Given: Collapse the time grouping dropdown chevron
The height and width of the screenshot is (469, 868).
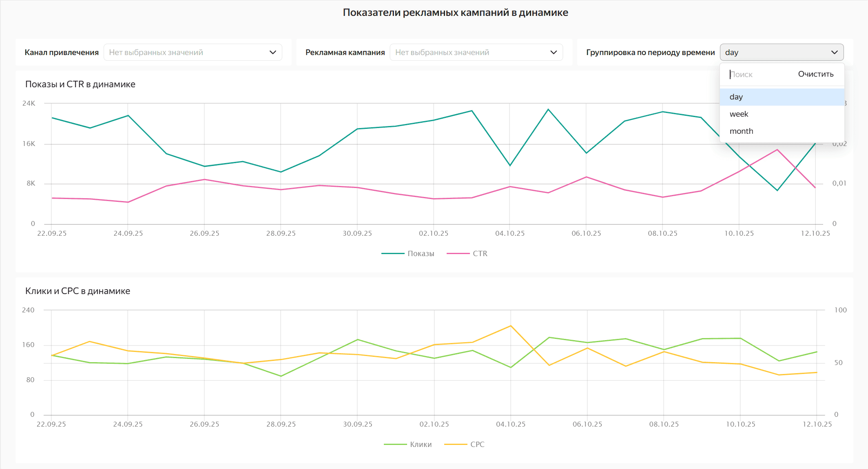Looking at the screenshot, I should (x=834, y=52).
